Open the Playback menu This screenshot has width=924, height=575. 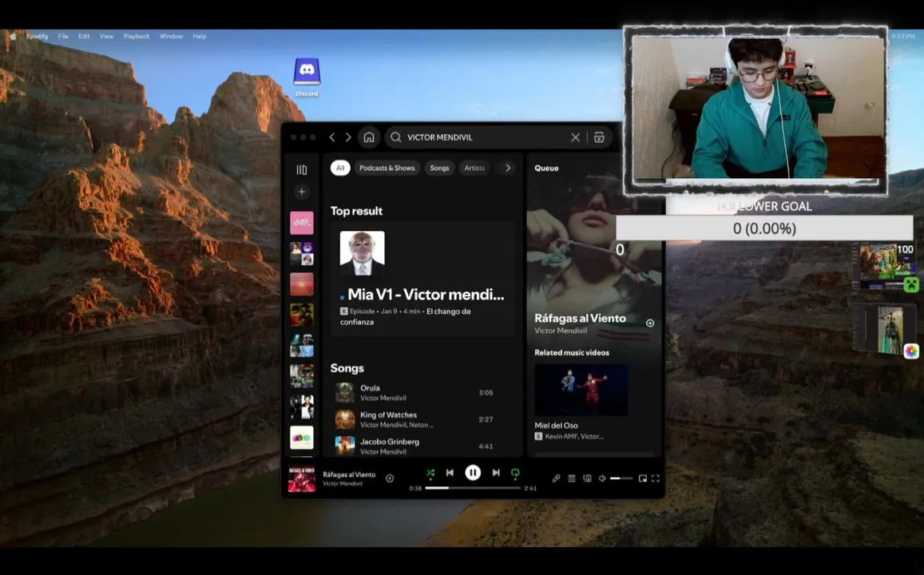[x=137, y=36]
